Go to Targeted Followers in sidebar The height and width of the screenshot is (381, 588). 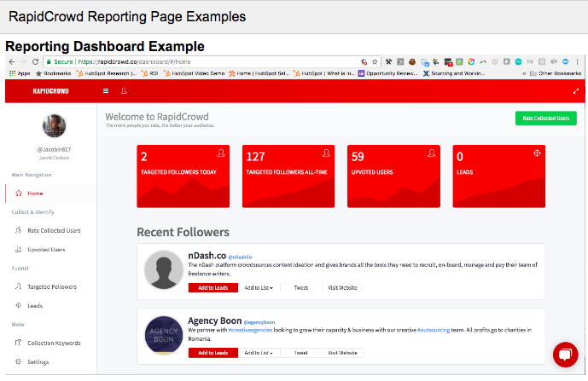[53, 288]
